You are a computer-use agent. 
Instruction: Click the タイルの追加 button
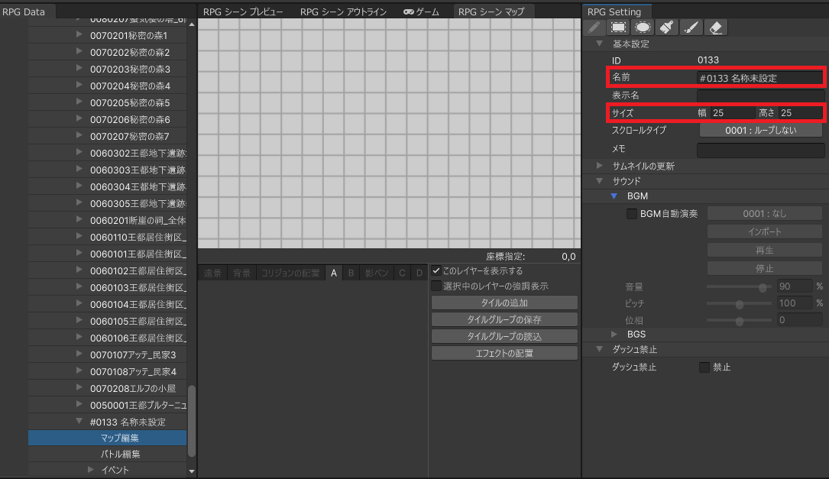tap(504, 302)
